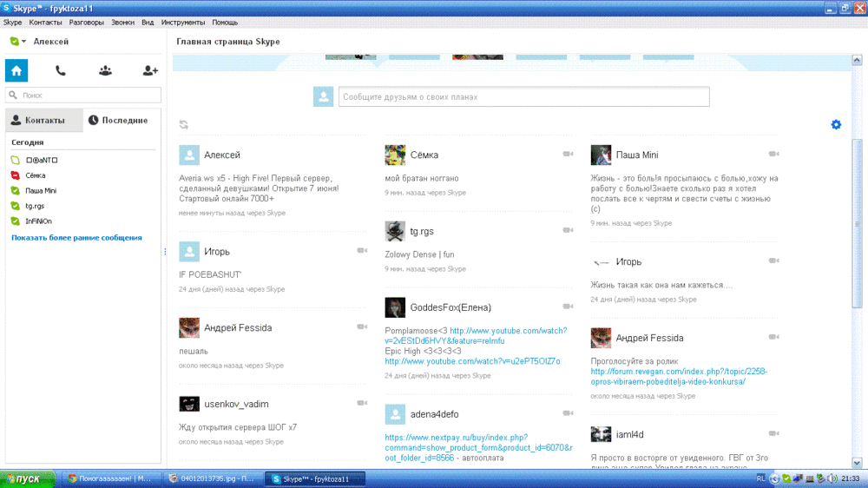Click the Windows Пуск start button

[28, 478]
